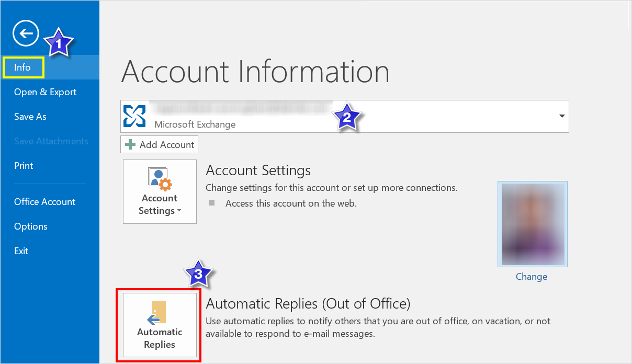Open Outlook Options
Viewport: 632px width, 364px height.
[30, 226]
